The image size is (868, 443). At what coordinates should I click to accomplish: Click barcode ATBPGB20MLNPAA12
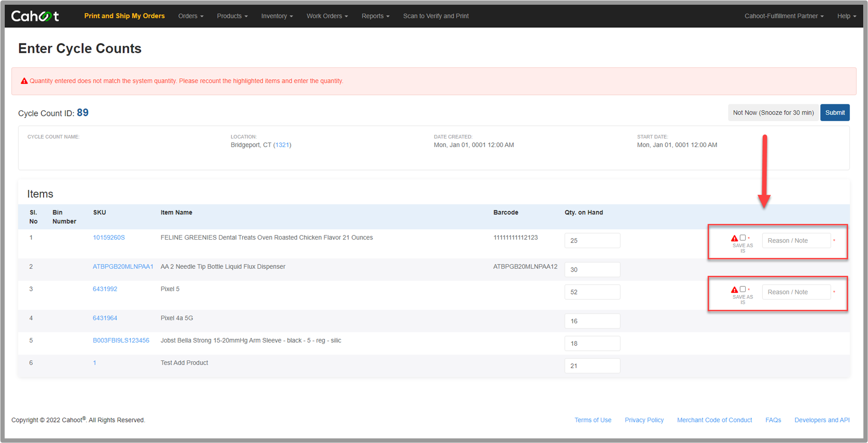[x=525, y=267]
